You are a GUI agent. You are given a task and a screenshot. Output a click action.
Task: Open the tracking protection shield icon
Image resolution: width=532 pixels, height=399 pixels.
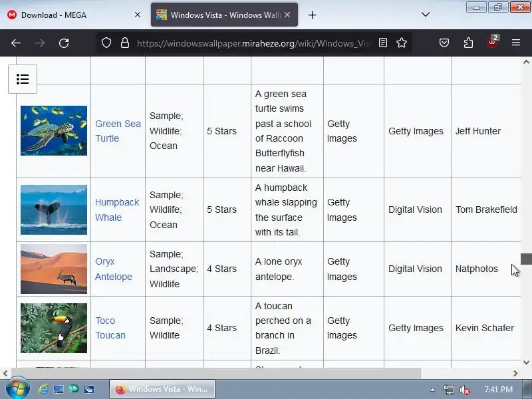pos(106,43)
